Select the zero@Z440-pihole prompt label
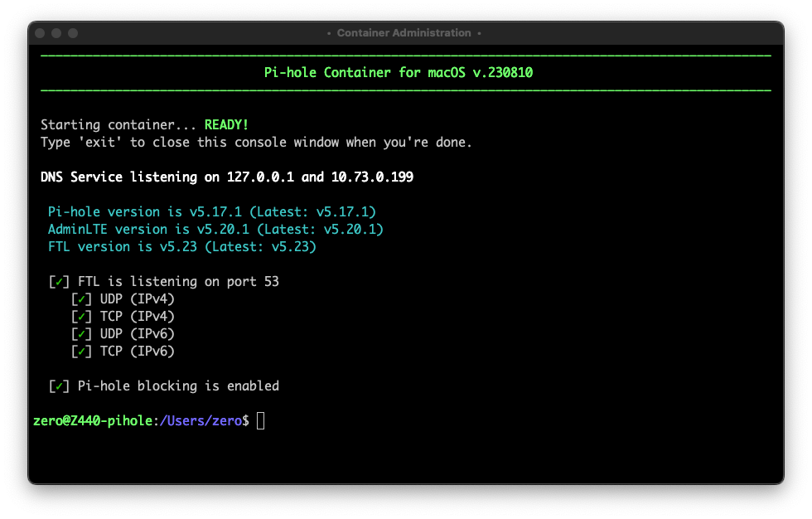This screenshot has width=812, height=519. tap(94, 420)
